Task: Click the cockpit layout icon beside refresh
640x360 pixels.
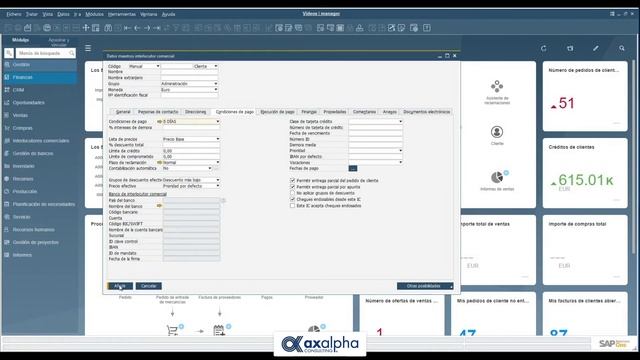Action: tap(570, 48)
